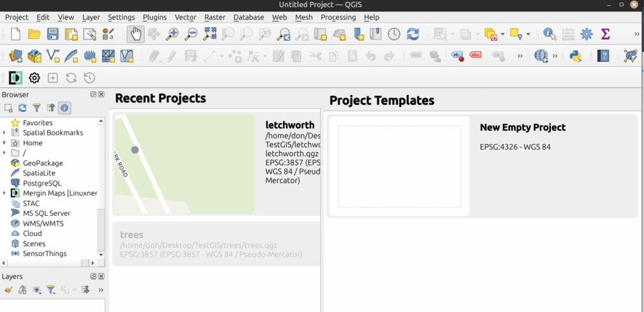Click the Zoom In magnifier tool

172,34
